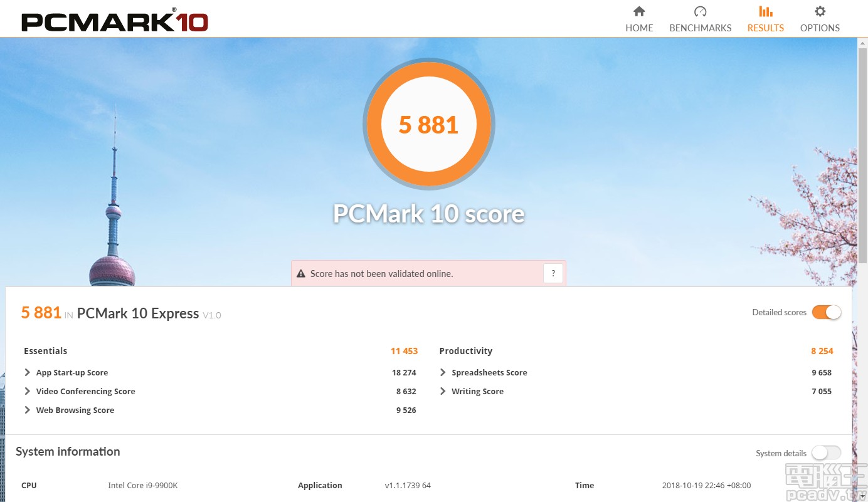Click PCMark 10 Express title text
Screen dimensions: 868x502
(x=138, y=313)
